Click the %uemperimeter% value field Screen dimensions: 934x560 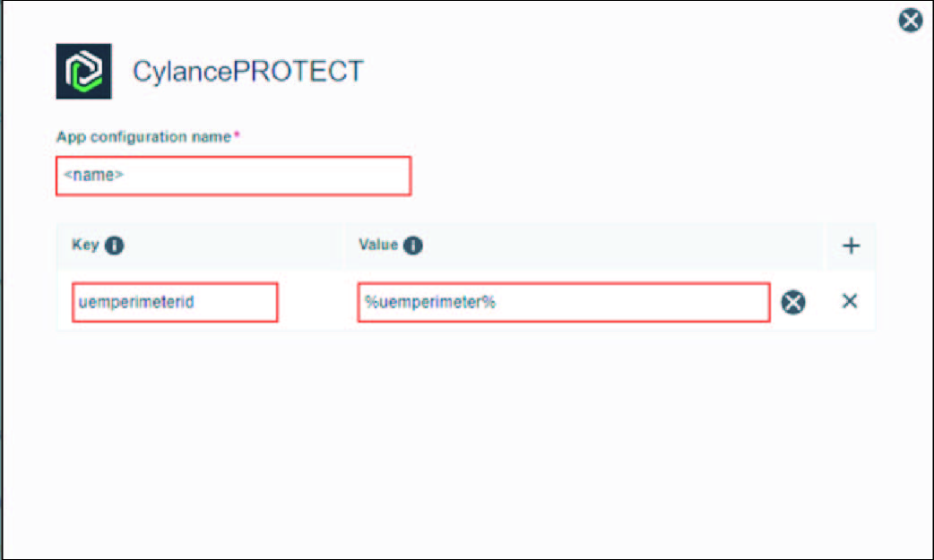coord(564,303)
